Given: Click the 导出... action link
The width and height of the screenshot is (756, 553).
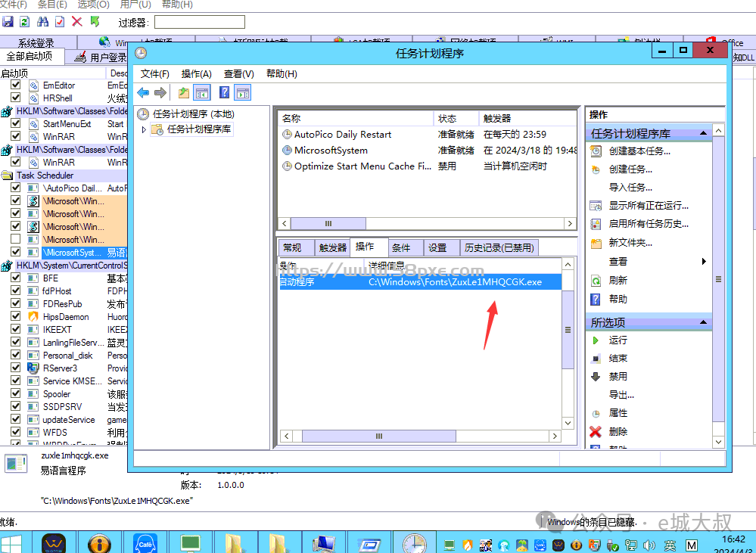Looking at the screenshot, I should (621, 395).
